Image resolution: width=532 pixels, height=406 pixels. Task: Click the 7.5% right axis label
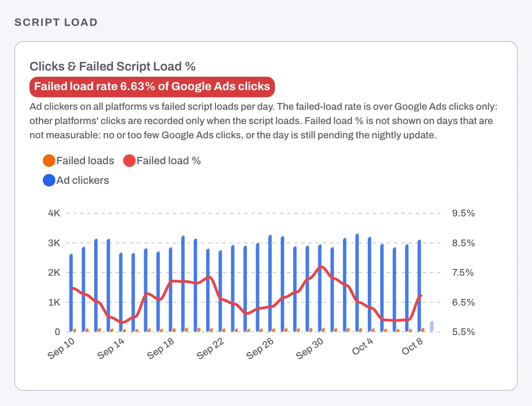pyautogui.click(x=463, y=272)
